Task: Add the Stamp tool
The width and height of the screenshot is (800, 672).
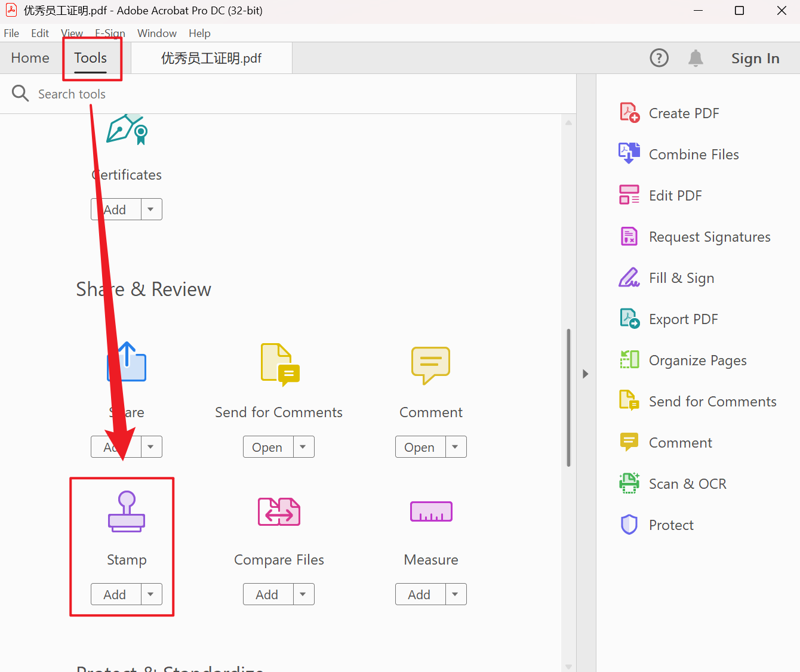Action: (116, 594)
